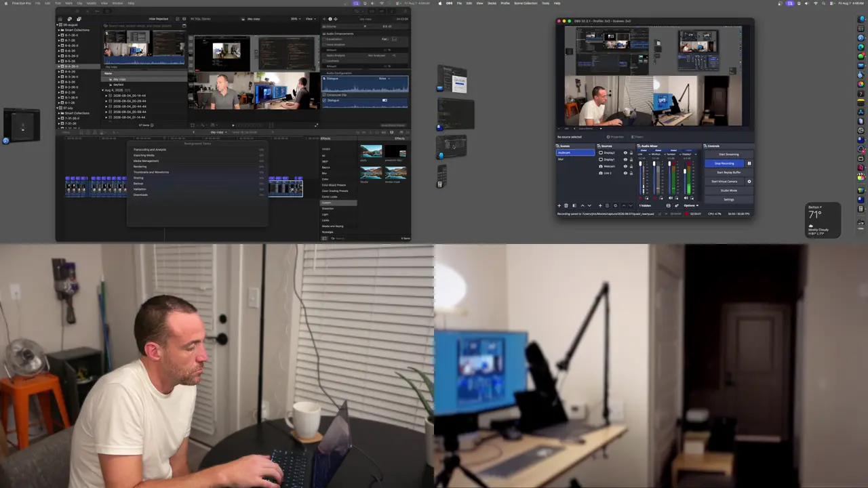
Task: Remove the selected scene using the Scenes trash icon
Action: tap(566, 205)
